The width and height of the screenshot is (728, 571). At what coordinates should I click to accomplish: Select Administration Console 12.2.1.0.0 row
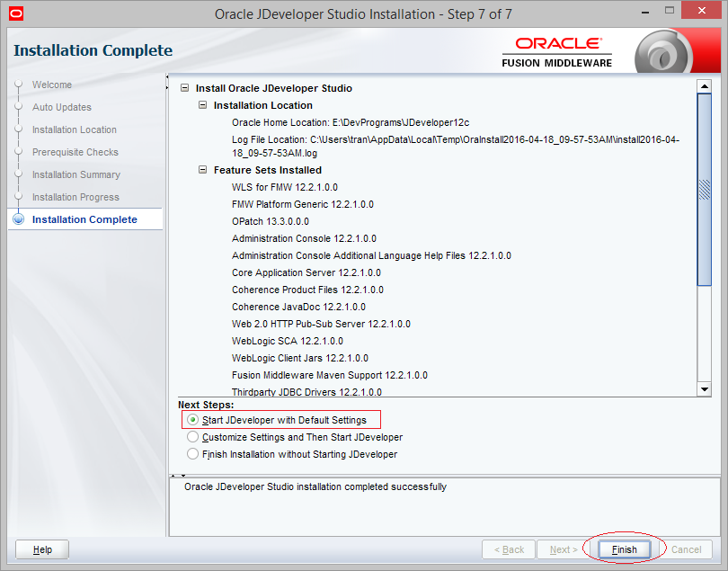(x=304, y=238)
